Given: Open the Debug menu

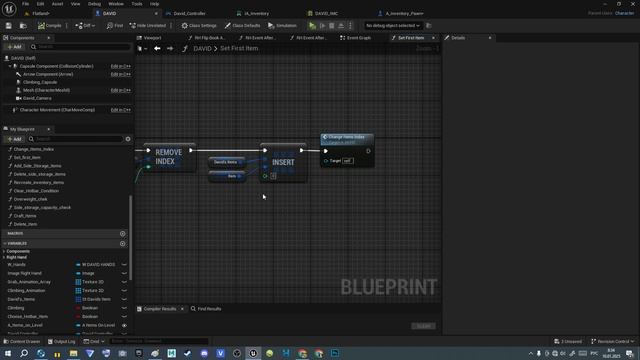Looking at the screenshot, I should point(94,4).
